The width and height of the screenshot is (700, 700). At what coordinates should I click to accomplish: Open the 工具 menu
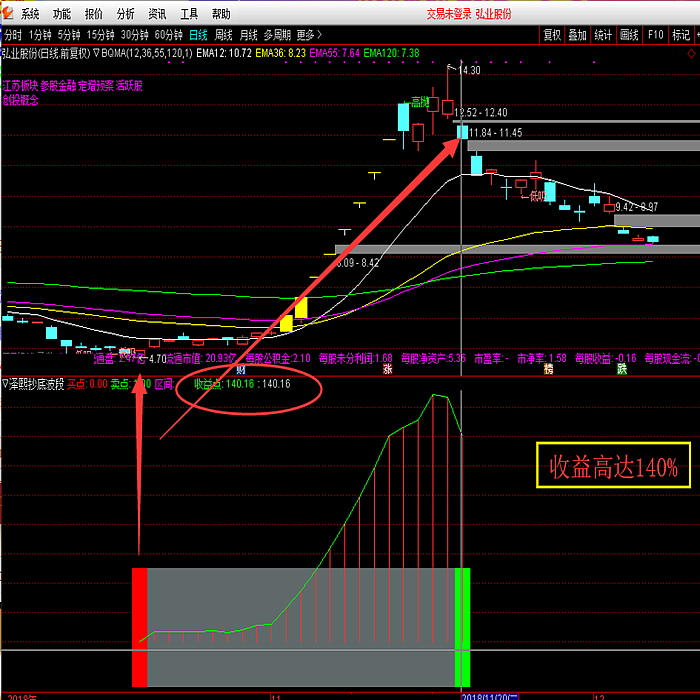(x=189, y=14)
